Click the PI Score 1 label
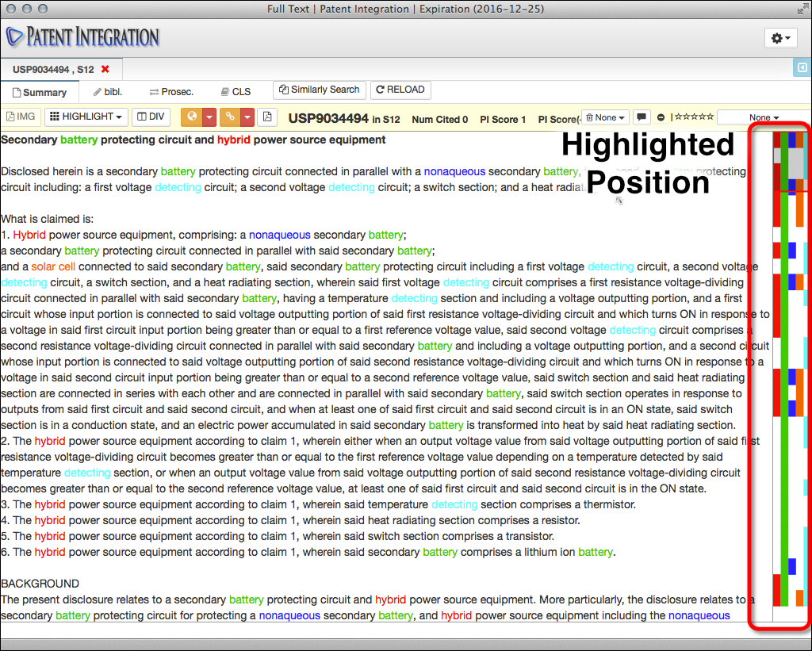 point(502,120)
